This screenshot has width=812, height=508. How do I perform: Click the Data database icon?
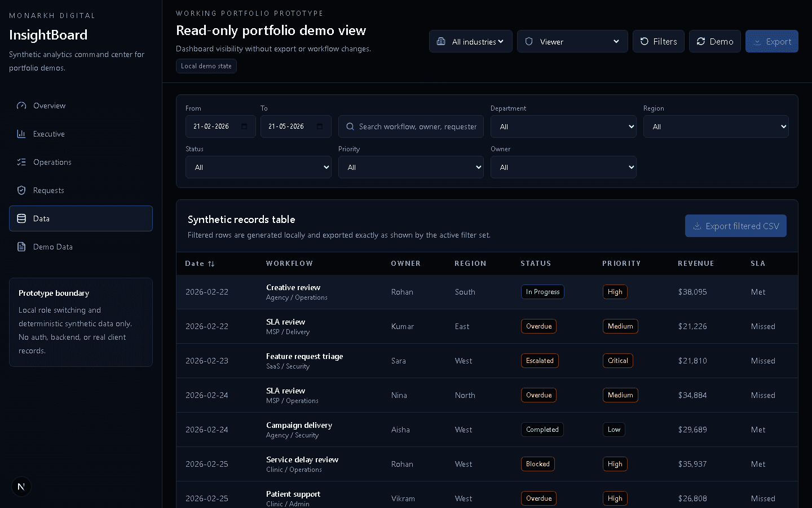21,218
